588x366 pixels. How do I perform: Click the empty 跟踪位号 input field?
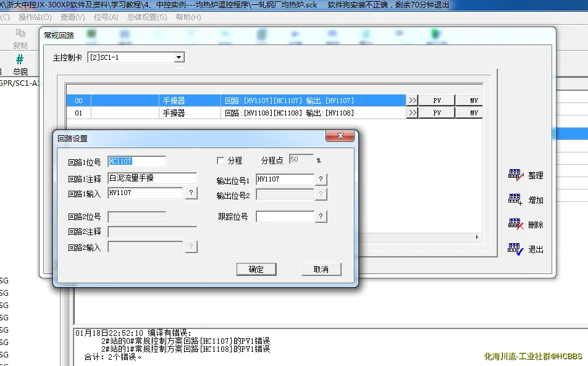tap(285, 217)
